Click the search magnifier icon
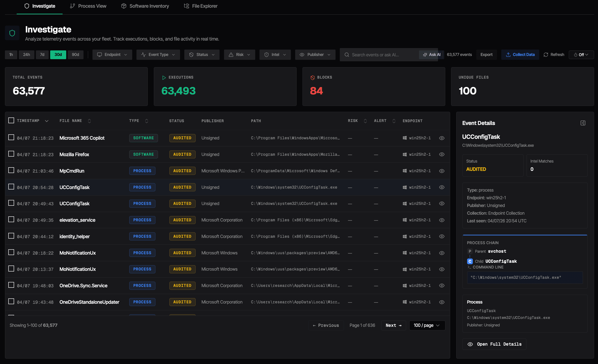 tap(347, 55)
